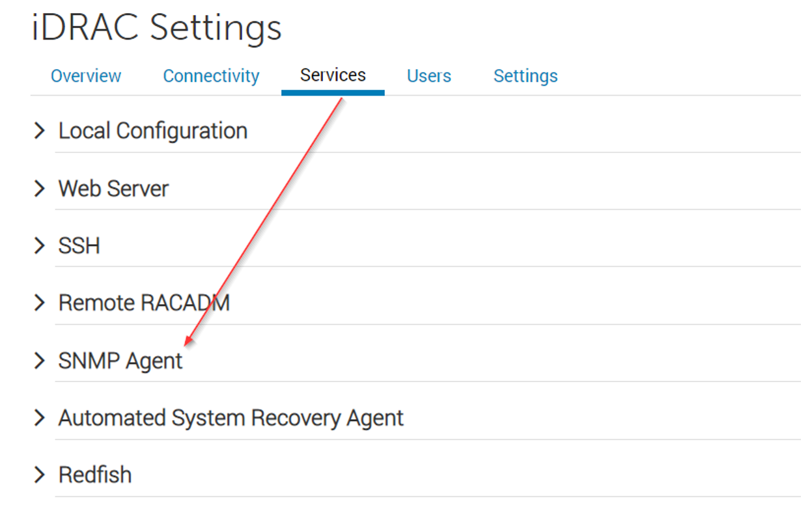Click Automated System Recovery Agent title
Viewport: 812px width, 511px height.
coord(231,418)
